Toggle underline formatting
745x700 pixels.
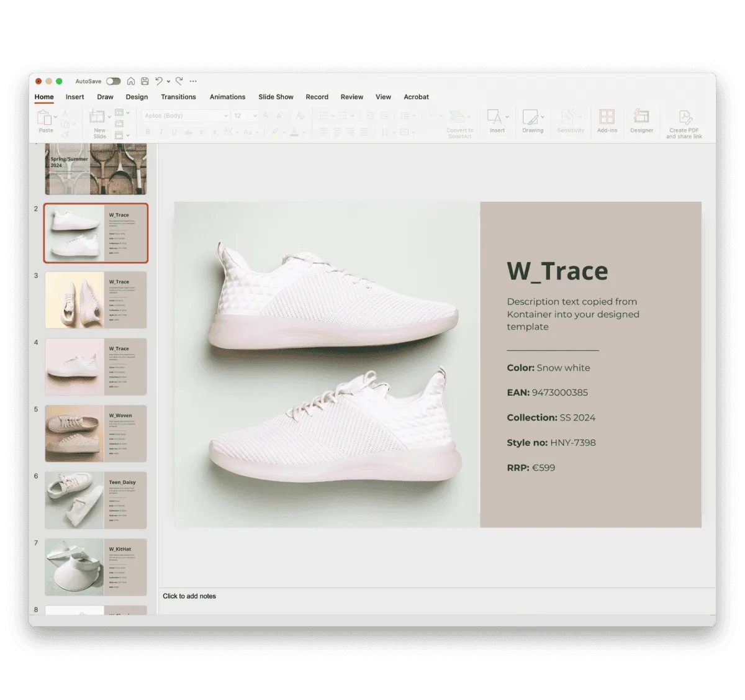(174, 132)
